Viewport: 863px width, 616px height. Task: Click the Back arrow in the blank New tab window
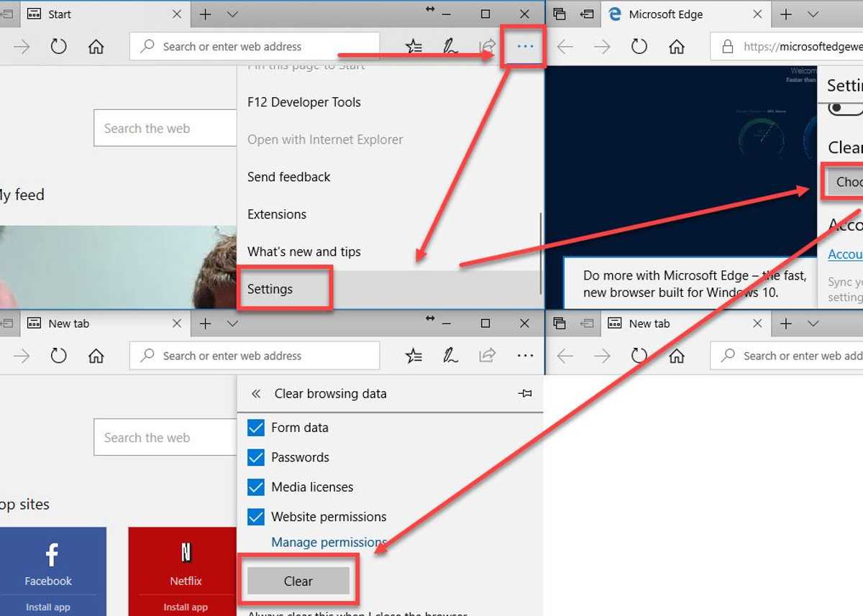pyautogui.click(x=565, y=356)
